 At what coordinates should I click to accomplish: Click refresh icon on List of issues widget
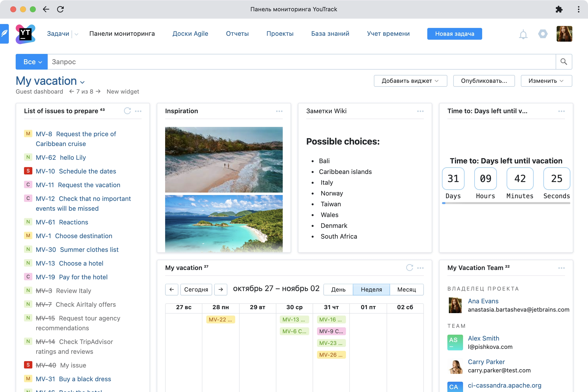point(128,110)
